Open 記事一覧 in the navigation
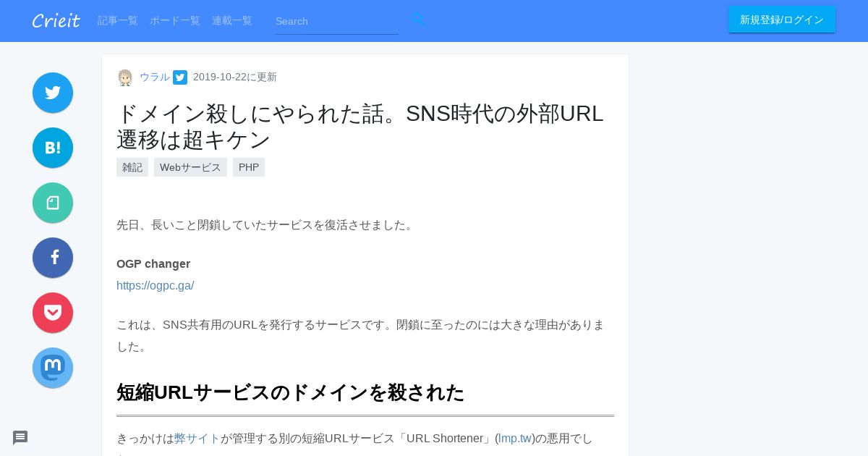Viewport: 868px width, 456px height. coord(118,20)
